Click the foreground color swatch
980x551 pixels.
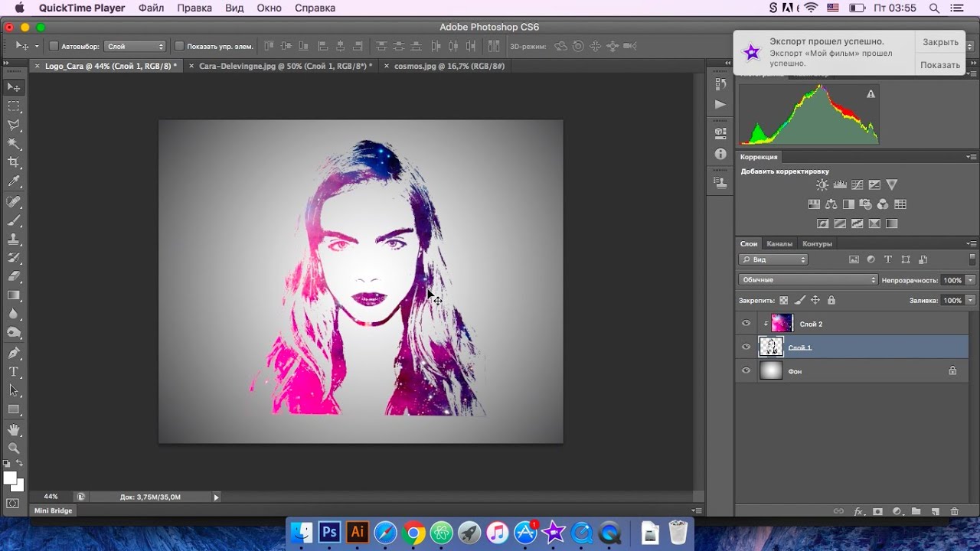tap(10, 478)
